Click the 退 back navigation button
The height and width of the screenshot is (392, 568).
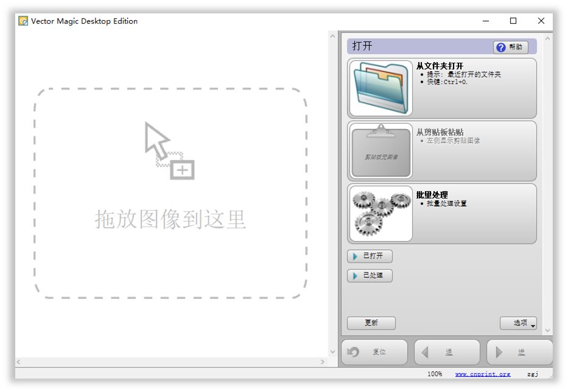tap(447, 352)
